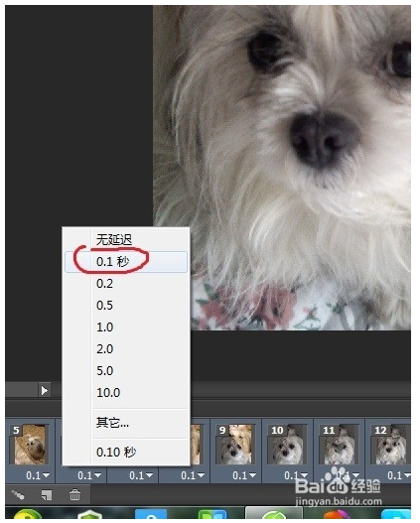Open frame 9 delay dropdown
Image resolution: width=420 pixels, height=523 pixels.
coord(244,475)
